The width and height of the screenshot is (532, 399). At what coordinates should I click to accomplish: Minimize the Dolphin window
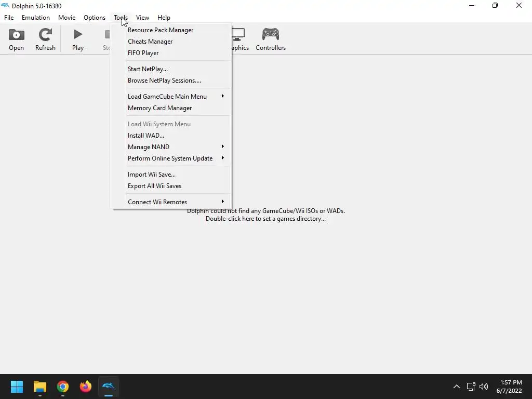coord(472,5)
